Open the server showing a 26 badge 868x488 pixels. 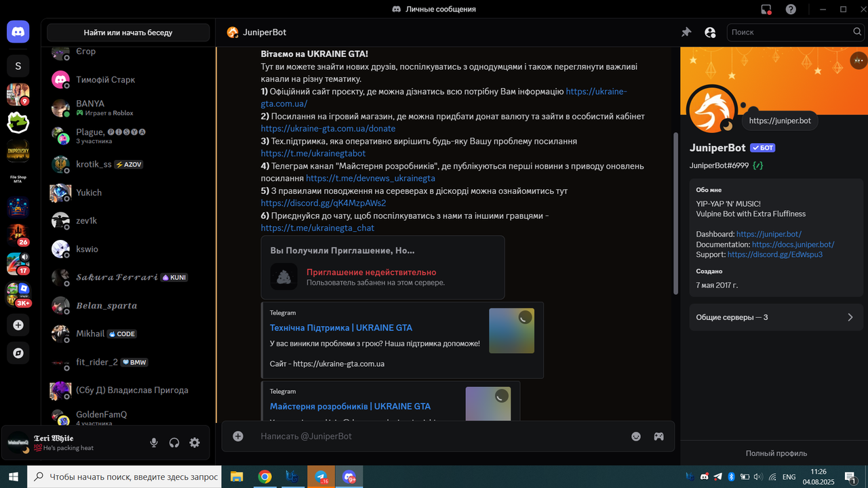click(18, 235)
